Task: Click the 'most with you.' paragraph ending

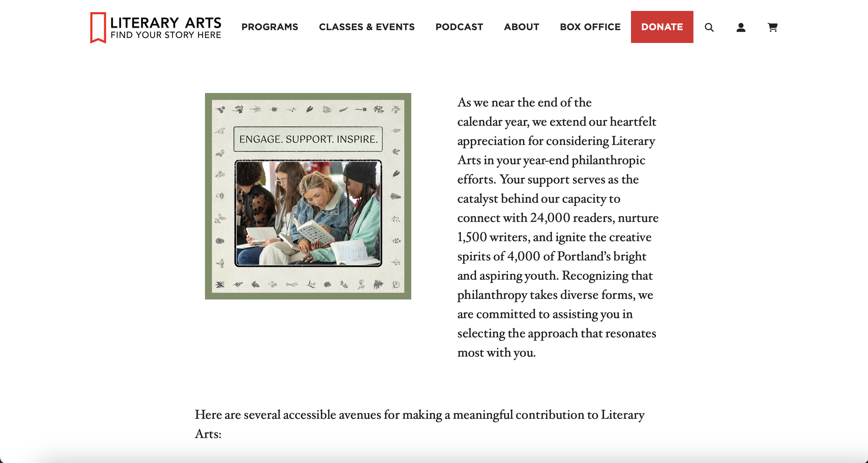Action: point(496,352)
